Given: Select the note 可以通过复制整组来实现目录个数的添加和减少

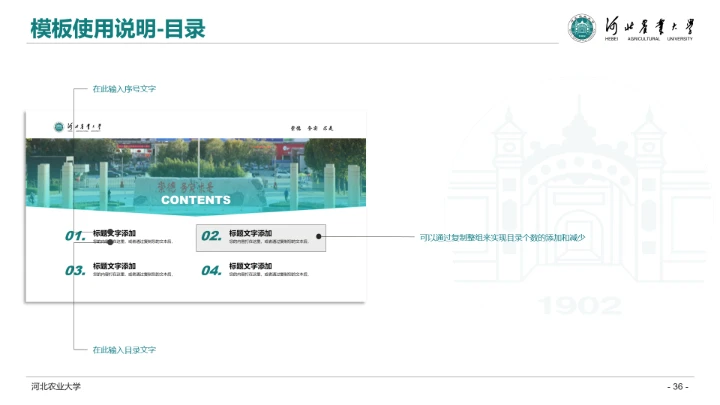Looking at the screenshot, I should pos(502,237).
